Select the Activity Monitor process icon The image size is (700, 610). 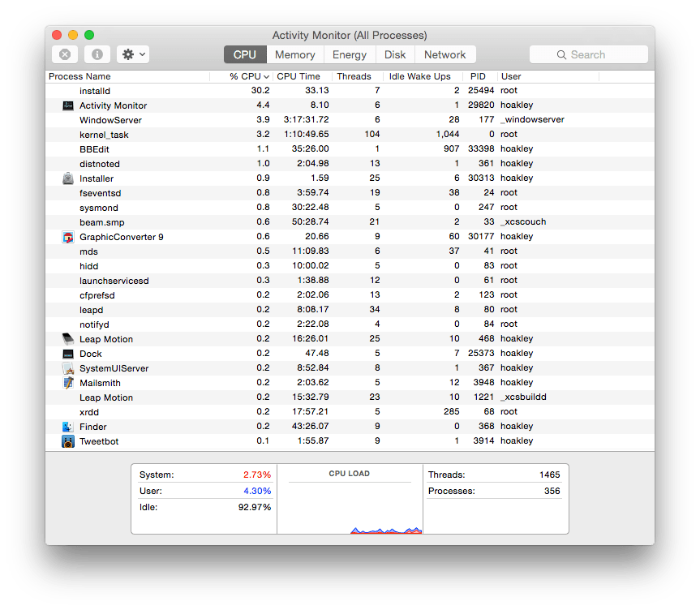[x=67, y=105]
